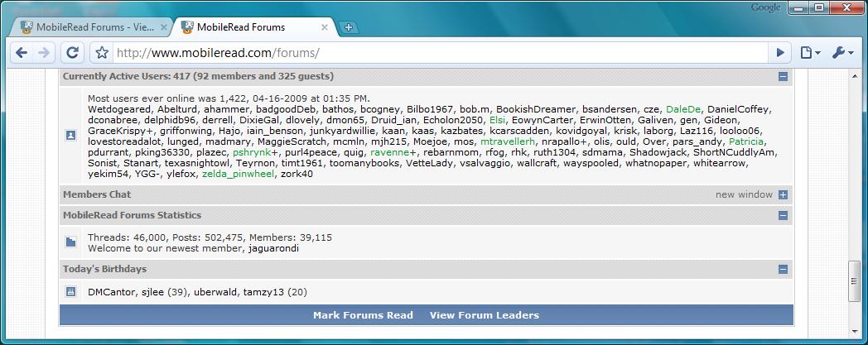Open user kovidgoyal's profile
The width and height of the screenshot is (868, 345).
point(583,131)
